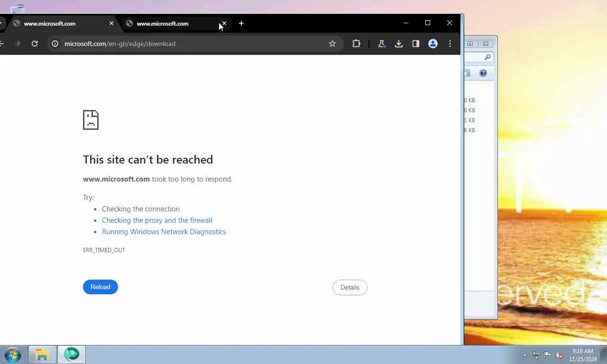Open the clock showing 9:18 AM
This screenshot has height=364, width=607.
[583, 355]
